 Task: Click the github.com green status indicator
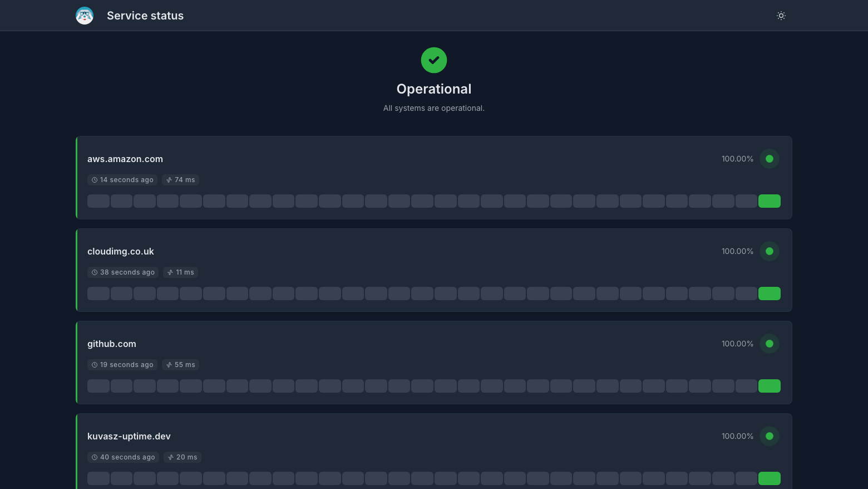(x=770, y=344)
